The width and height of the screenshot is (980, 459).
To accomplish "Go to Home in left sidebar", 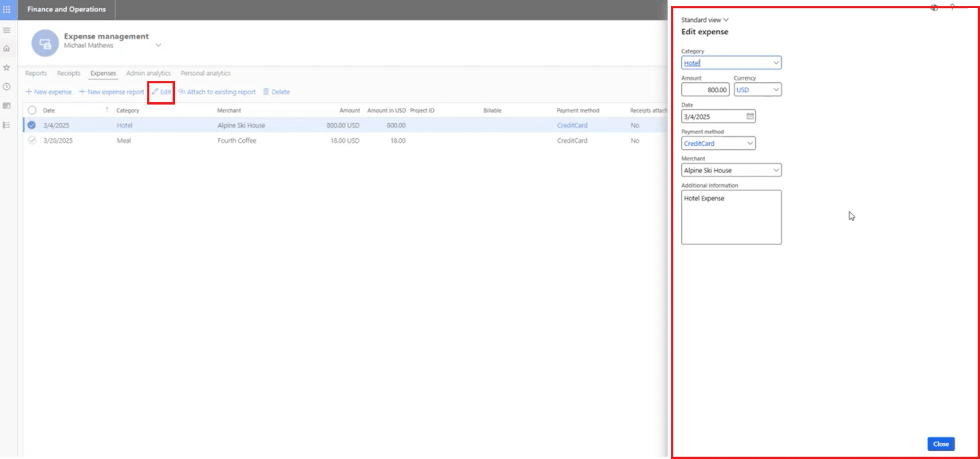I will click(x=7, y=49).
